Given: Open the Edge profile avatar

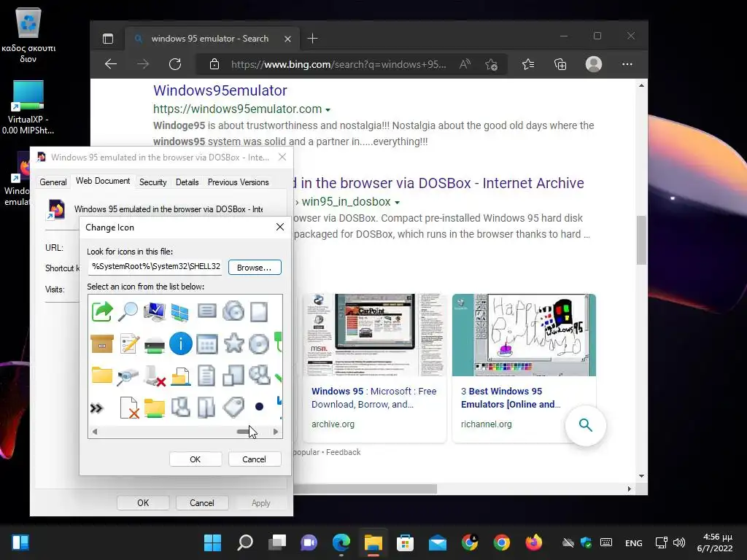Looking at the screenshot, I should (x=594, y=64).
